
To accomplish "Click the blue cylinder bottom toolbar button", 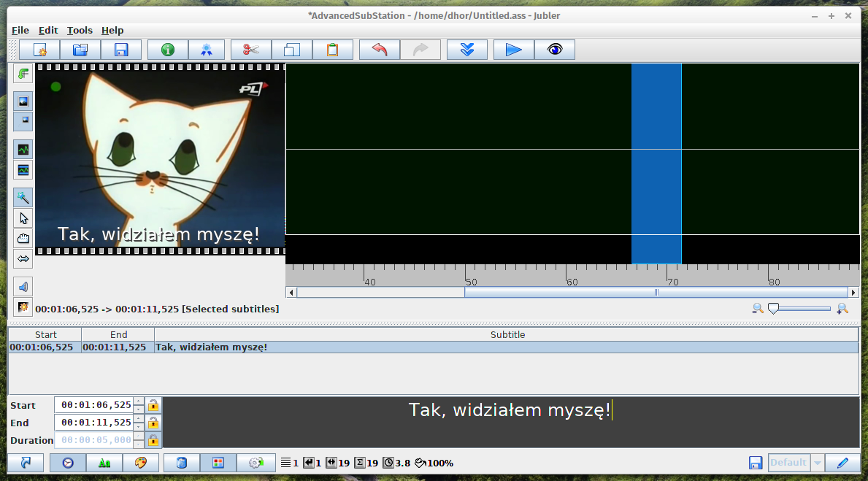I will click(182, 463).
